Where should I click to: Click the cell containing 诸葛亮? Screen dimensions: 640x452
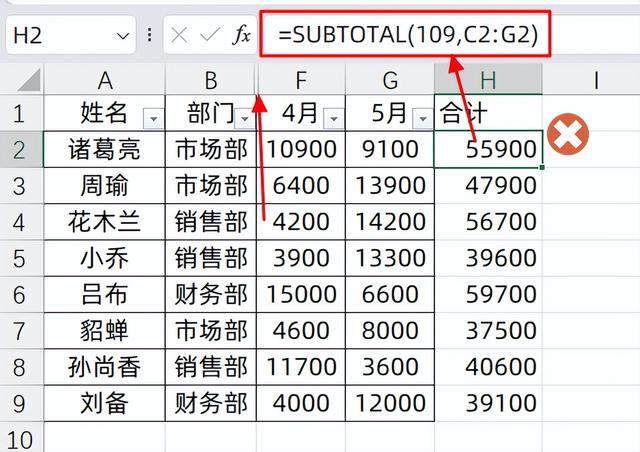[x=104, y=149]
